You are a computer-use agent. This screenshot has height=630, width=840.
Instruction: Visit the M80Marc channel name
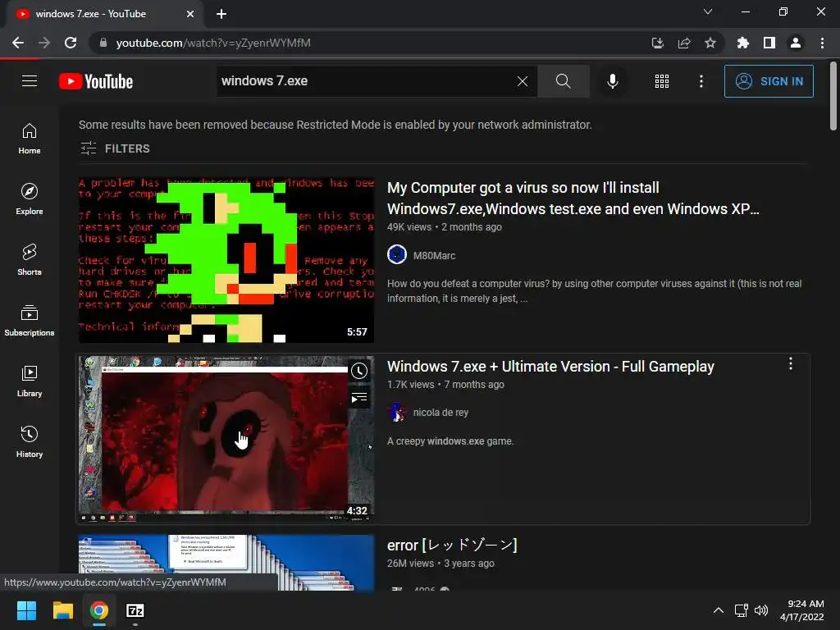click(434, 256)
